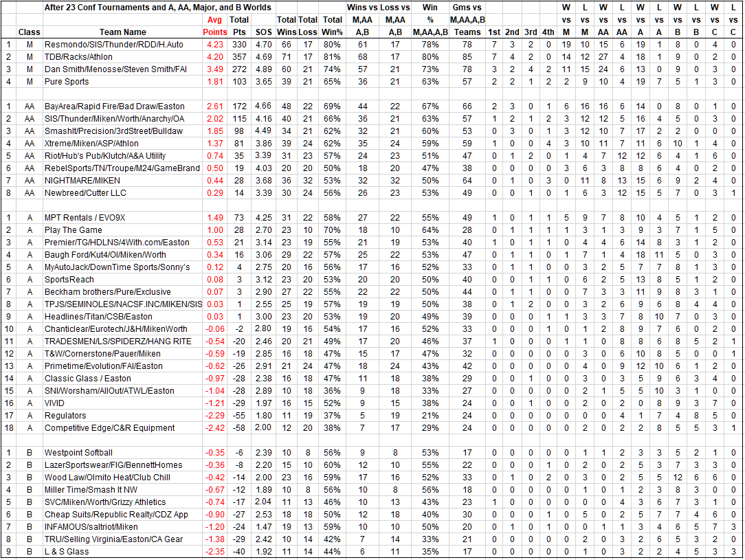Select the 'L & S Glass' cell
745x560 pixels.
[122, 551]
